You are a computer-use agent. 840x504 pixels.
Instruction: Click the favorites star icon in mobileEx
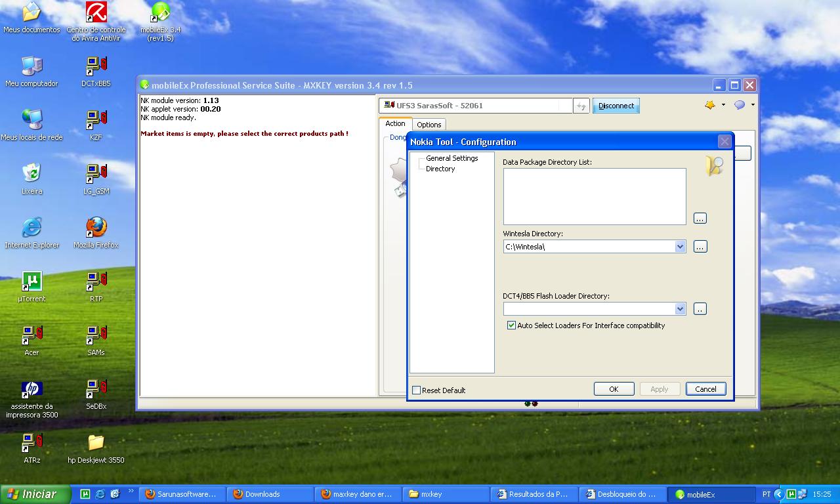(710, 105)
